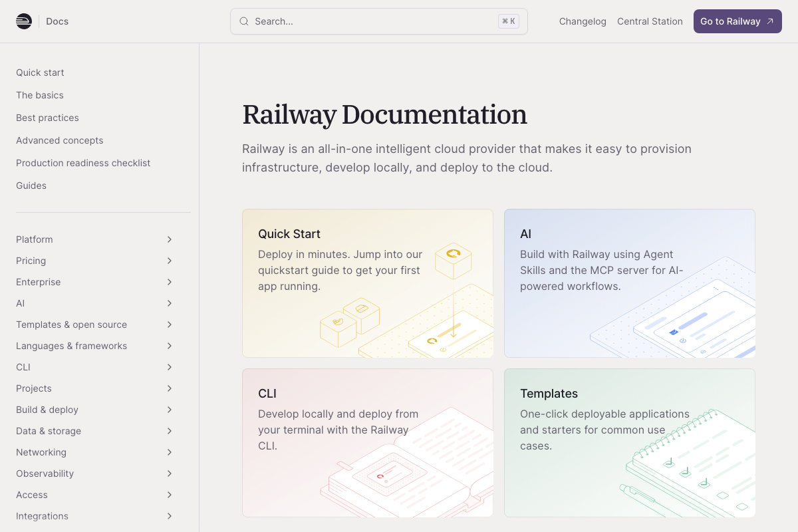
Task: Open the AI card
Action: [x=630, y=283]
